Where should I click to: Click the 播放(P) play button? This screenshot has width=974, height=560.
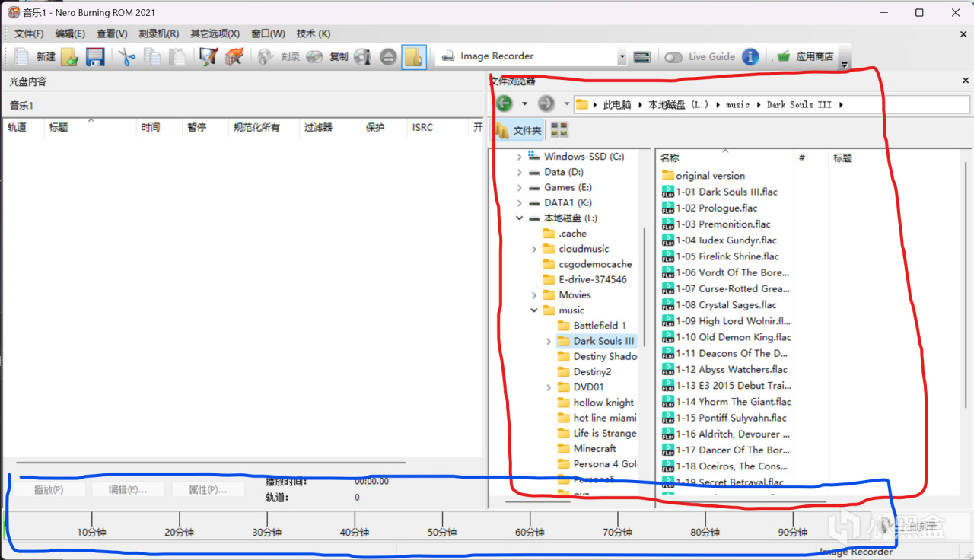click(x=49, y=489)
